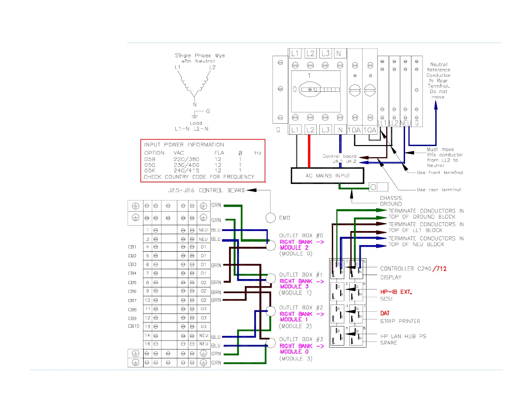
Task: Click the Must move this conductor note
Action: click(445, 157)
